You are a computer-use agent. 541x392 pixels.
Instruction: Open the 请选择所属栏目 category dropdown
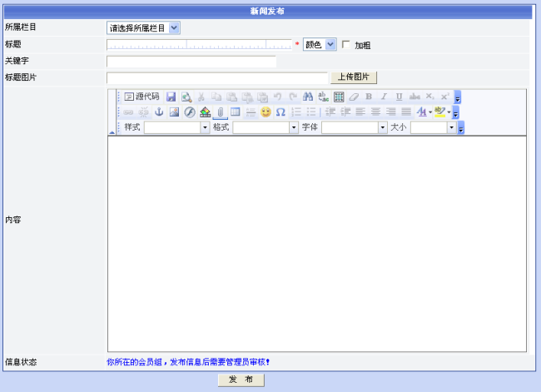click(143, 27)
